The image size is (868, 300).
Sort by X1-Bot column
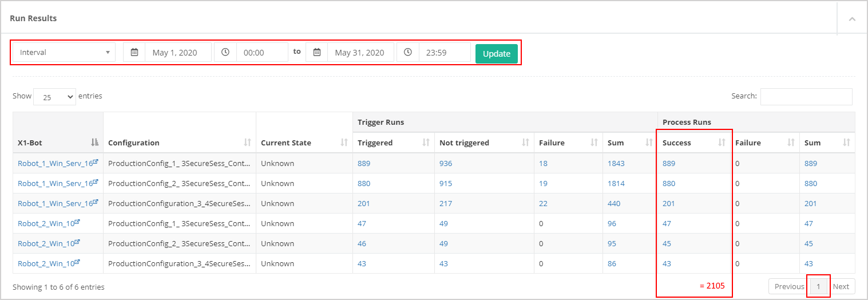[58, 143]
